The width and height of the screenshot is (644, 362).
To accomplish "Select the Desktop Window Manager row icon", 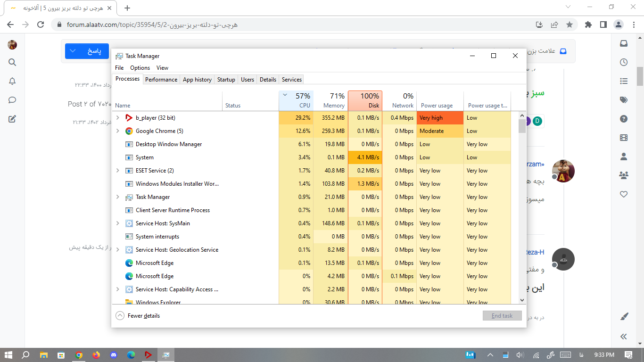I will (129, 144).
